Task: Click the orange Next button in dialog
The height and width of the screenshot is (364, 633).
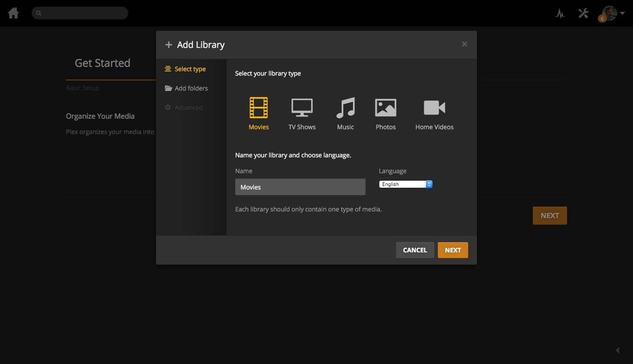Action: point(453,250)
